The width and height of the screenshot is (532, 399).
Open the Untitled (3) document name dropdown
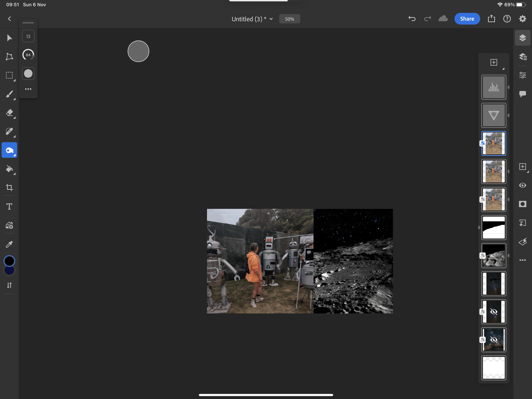252,19
